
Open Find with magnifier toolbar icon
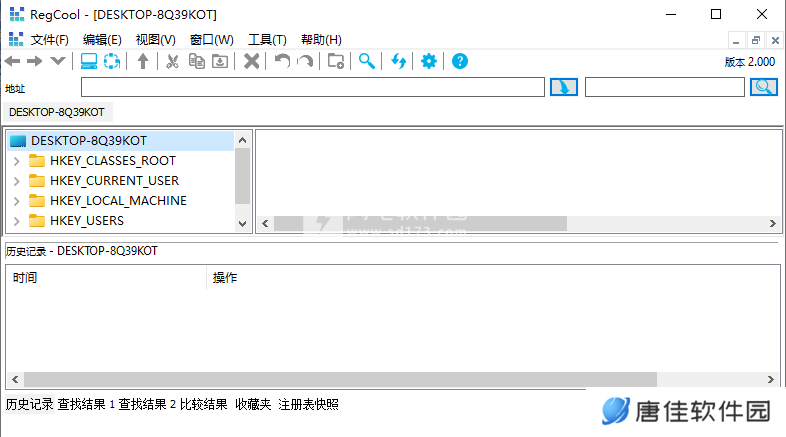[x=366, y=61]
